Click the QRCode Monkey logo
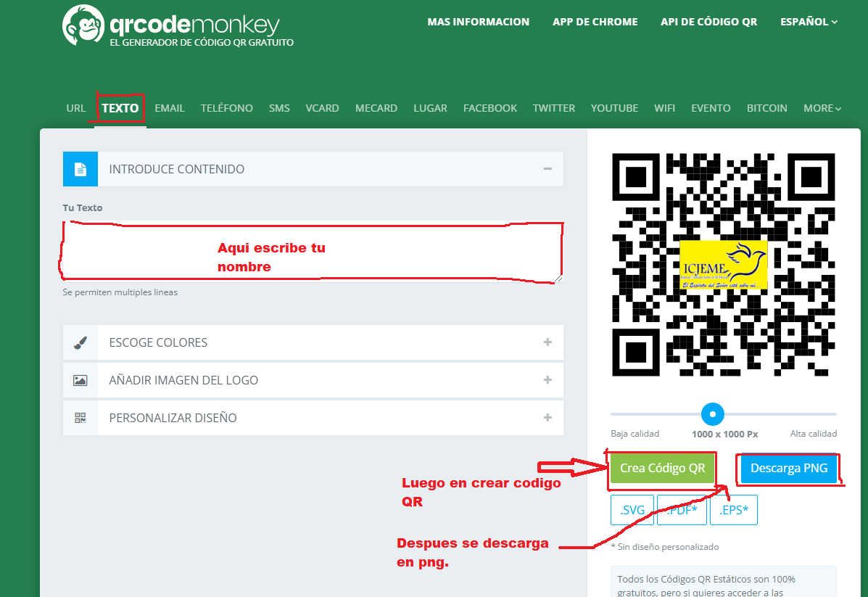868x597 pixels. (178, 26)
